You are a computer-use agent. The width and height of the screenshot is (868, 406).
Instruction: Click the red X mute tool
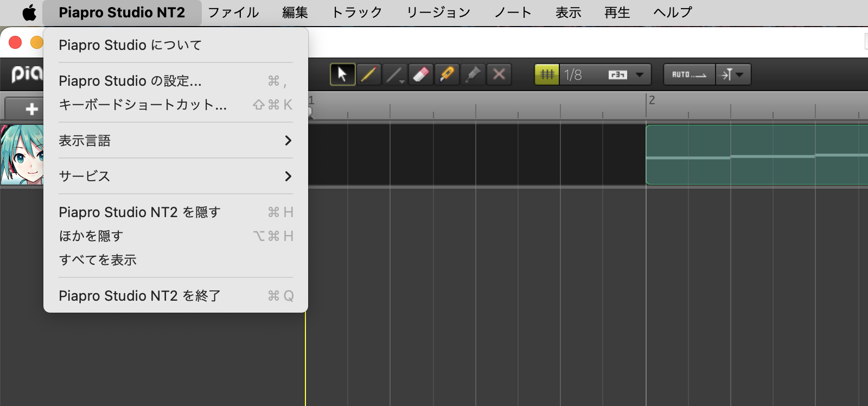499,74
